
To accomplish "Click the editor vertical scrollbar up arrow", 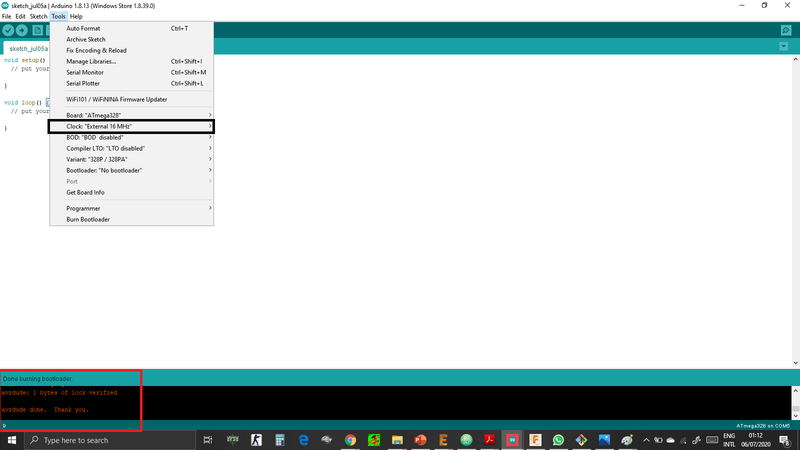I will pyautogui.click(x=795, y=59).
